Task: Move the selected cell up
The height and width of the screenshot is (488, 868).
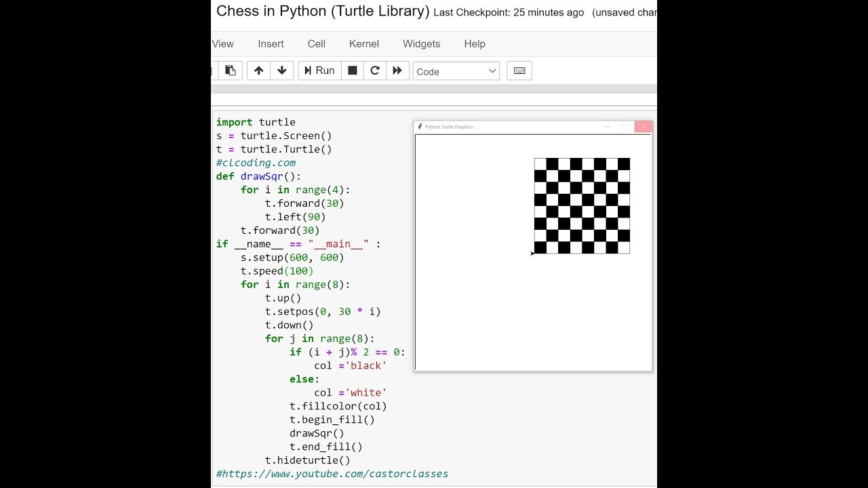Action: tap(258, 70)
